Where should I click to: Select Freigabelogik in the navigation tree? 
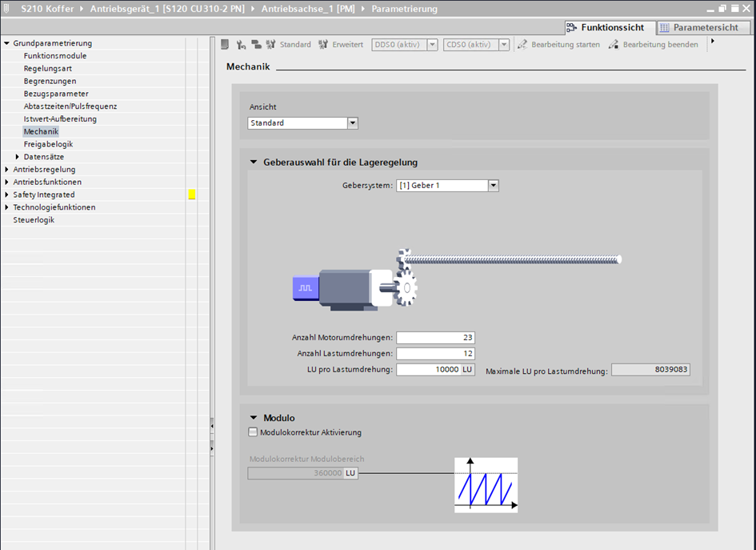[48, 144]
